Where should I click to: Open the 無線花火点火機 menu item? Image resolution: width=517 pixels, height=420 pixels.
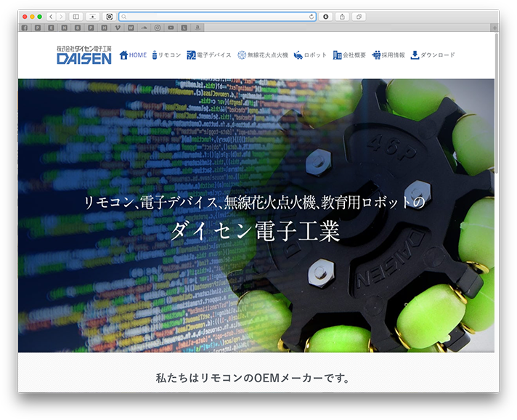point(268,55)
